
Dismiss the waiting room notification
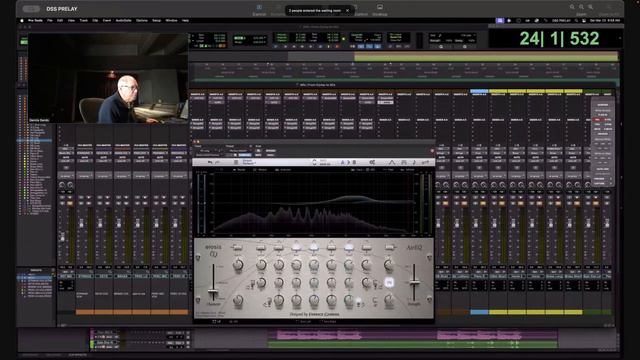coord(347,11)
